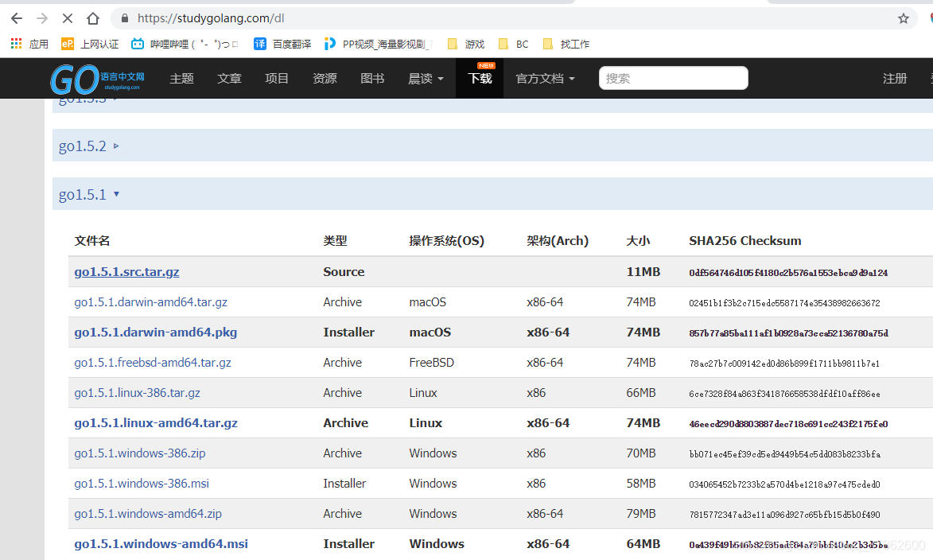
Task: Click the 79MB size cell
Action: (x=641, y=514)
